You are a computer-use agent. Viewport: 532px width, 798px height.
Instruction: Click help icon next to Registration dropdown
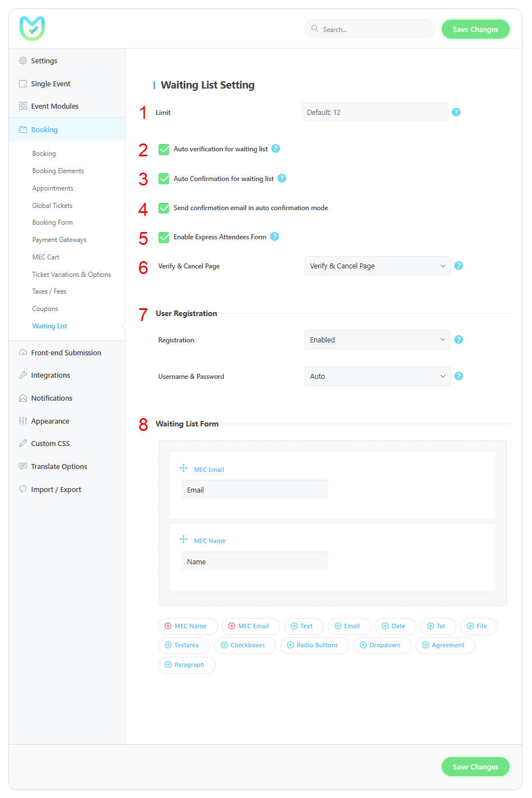pos(459,340)
